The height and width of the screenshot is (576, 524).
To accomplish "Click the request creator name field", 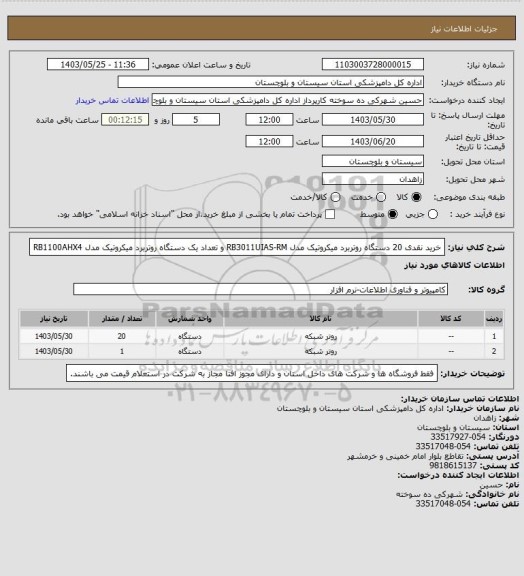I will 288,100.
